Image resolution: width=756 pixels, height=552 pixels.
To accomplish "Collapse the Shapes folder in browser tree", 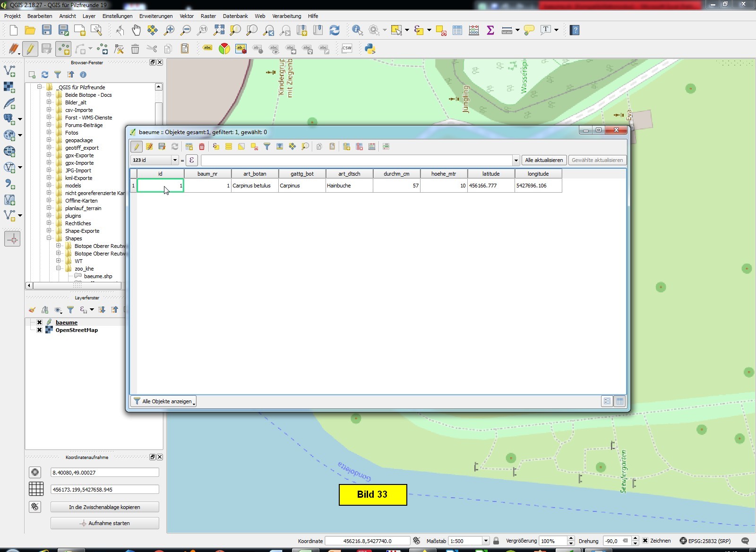I will point(49,238).
